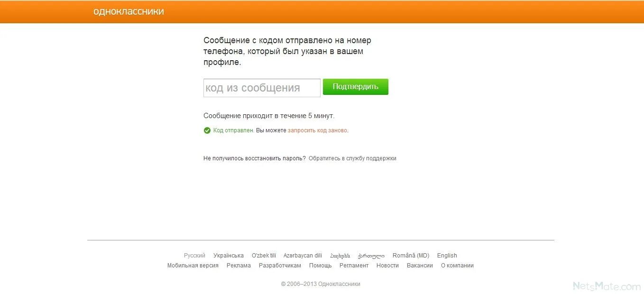Switch language to Azərbaycan dili
644x294 pixels.
(303, 255)
